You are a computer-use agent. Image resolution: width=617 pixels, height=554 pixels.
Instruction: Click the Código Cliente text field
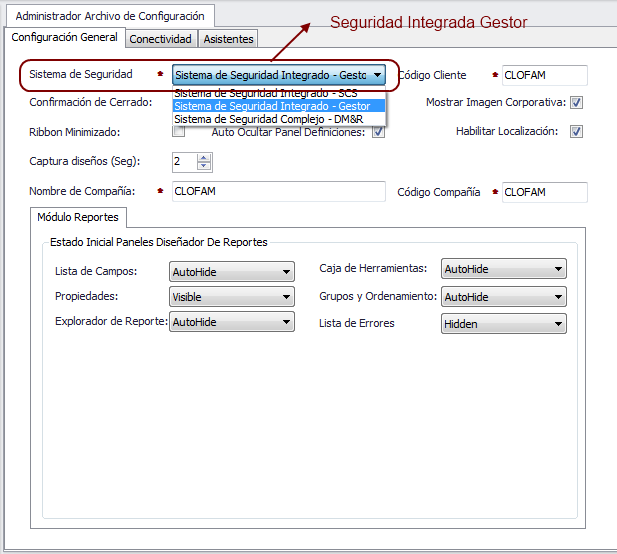544,75
